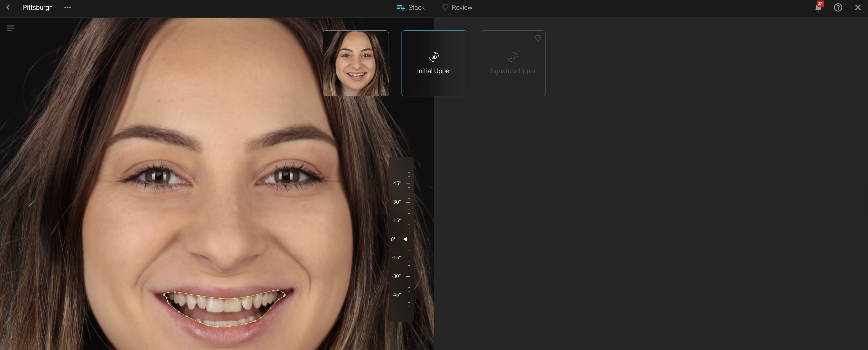This screenshot has height=350, width=868.
Task: Click the Pittsburgh case title
Action: [x=38, y=7]
